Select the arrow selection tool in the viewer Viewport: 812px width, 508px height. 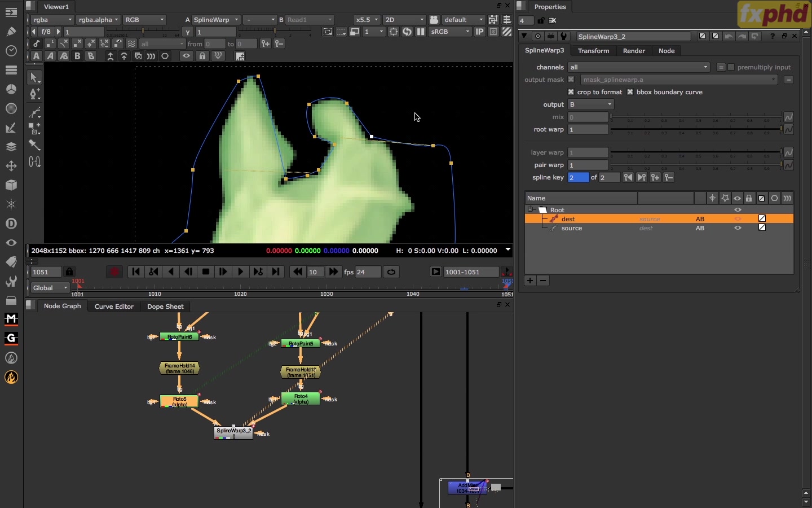click(x=34, y=78)
